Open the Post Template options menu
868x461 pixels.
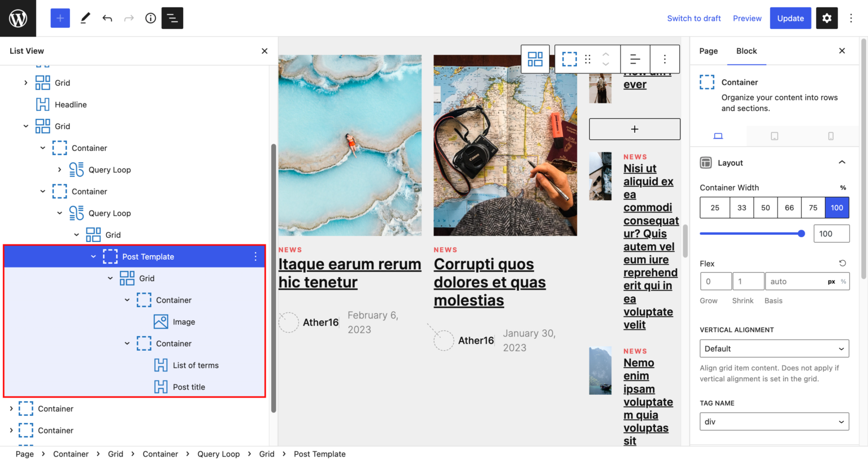(x=255, y=256)
